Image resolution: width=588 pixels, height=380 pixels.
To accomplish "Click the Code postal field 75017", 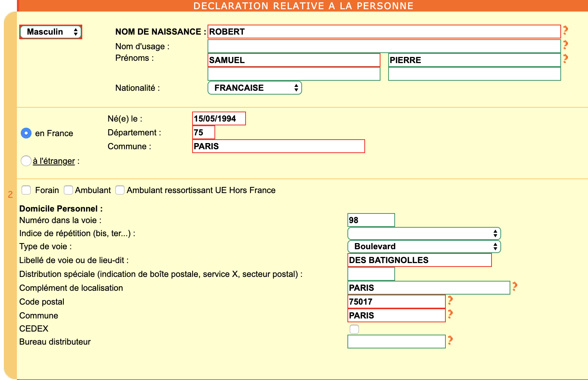I will click(397, 302).
